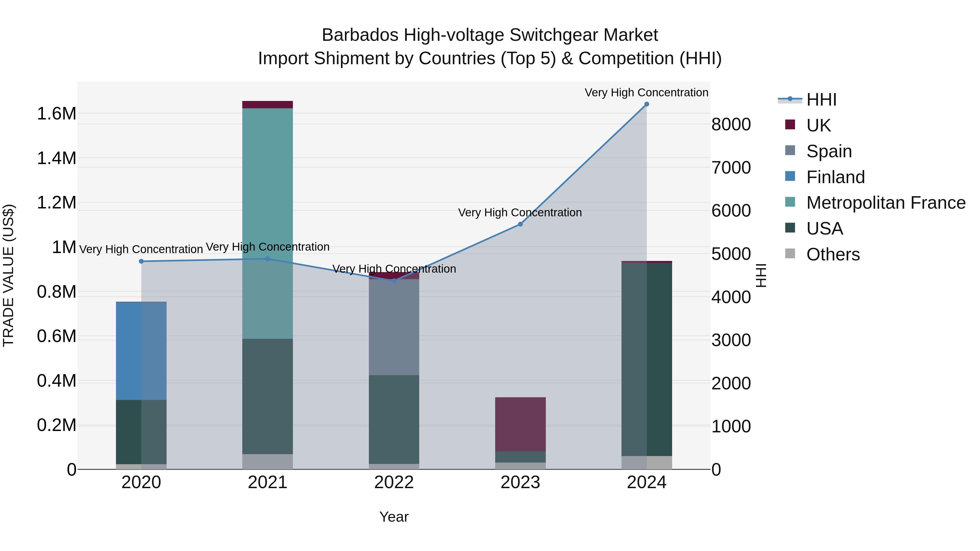Toggle the Others legend entry
980x551 pixels.
[822, 254]
